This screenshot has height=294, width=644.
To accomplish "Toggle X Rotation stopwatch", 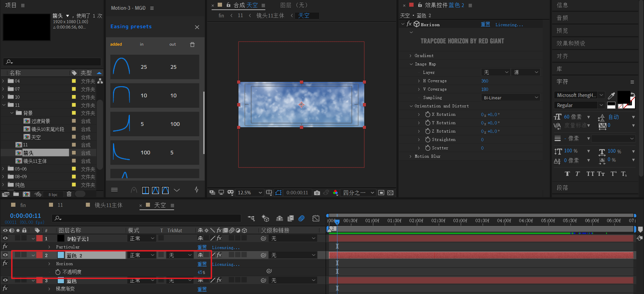I will pos(428,114).
